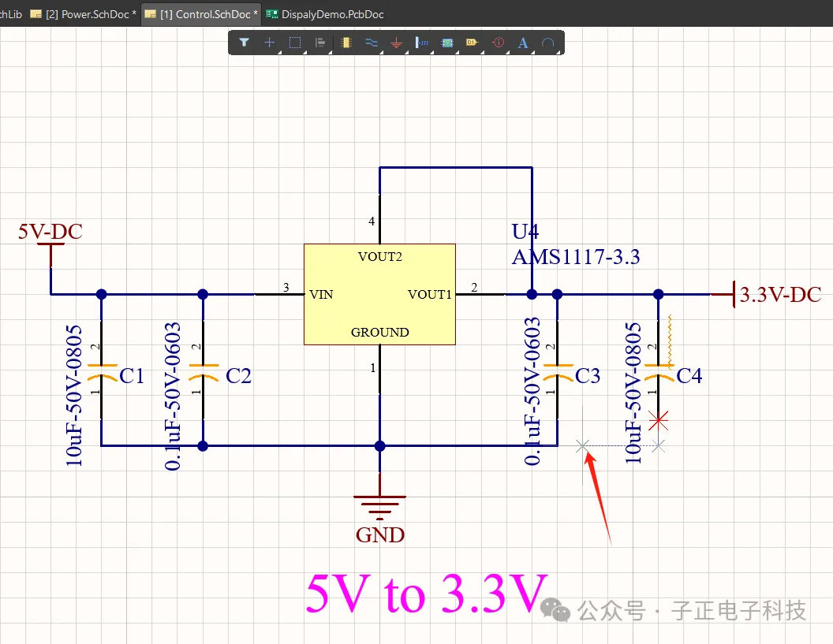The width and height of the screenshot is (833, 644).
Task: Switch to Power.SchDoc tab
Action: [84, 14]
